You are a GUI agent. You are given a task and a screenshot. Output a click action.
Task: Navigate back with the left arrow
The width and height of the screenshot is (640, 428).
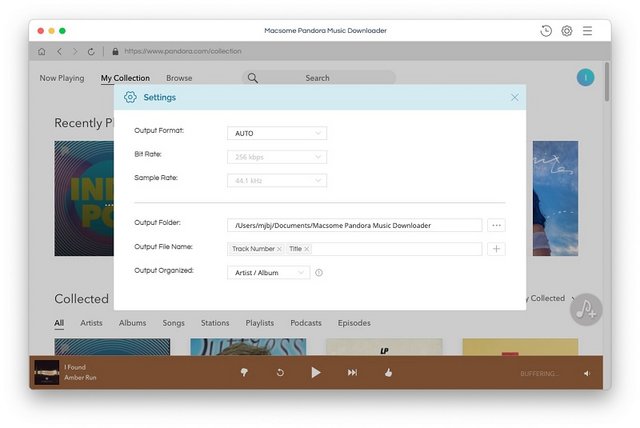tap(60, 51)
